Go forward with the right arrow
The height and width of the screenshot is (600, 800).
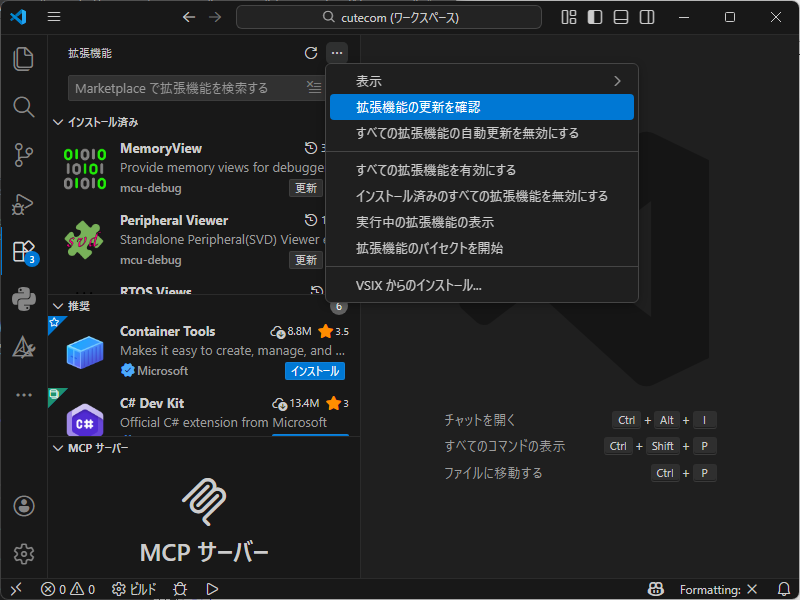[215, 17]
